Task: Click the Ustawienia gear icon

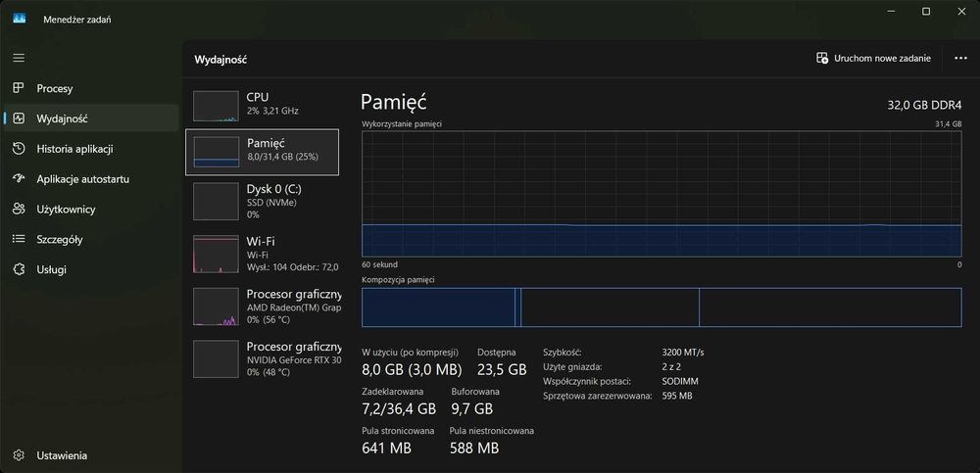Action: click(19, 455)
